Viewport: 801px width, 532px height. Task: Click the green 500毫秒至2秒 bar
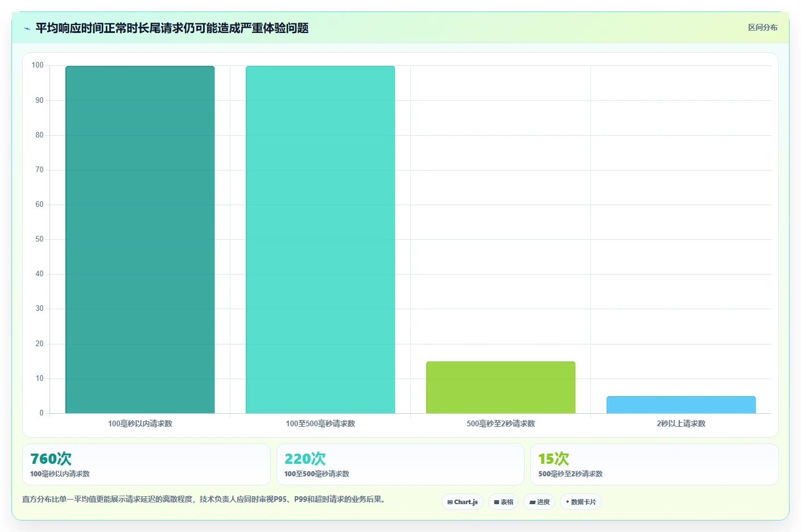(501, 388)
